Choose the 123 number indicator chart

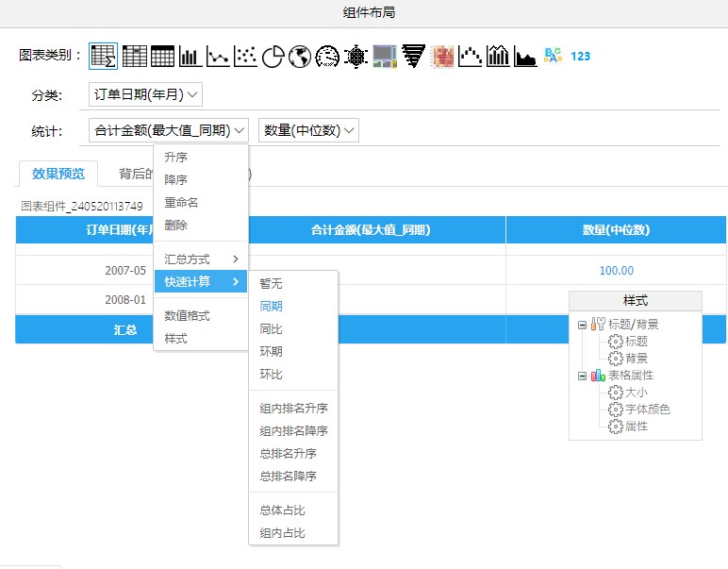pos(581,57)
